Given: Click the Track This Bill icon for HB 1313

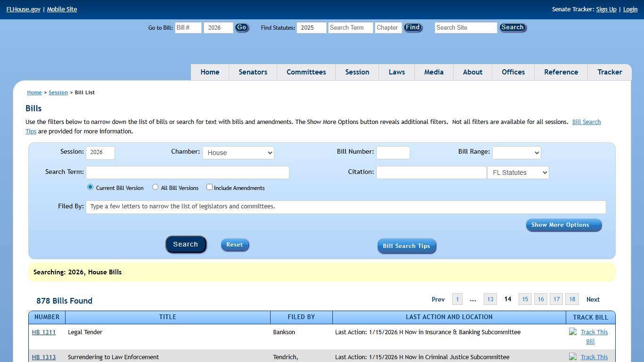Looking at the screenshot, I should tap(573, 357).
